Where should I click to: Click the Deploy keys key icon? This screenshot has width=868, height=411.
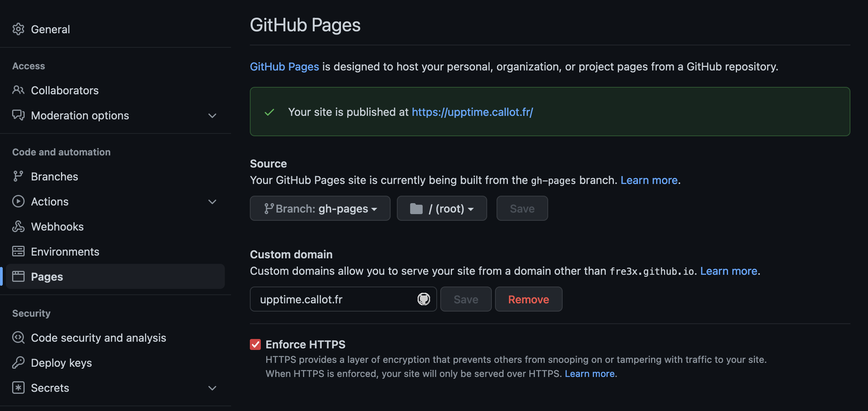18,363
